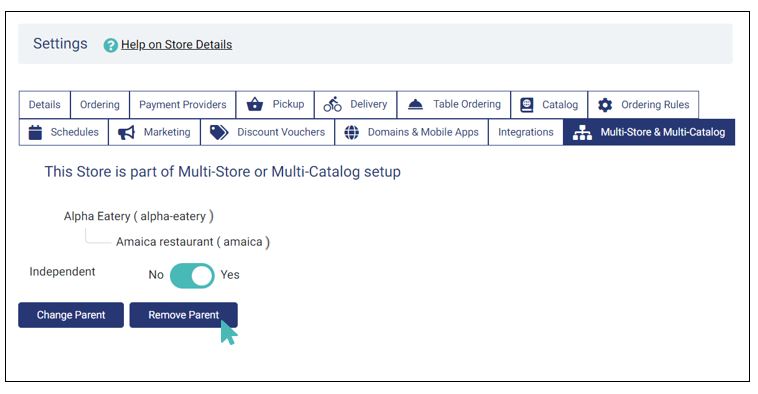
Task: Open the Ordering Rules tab label
Action: pyautogui.click(x=655, y=104)
